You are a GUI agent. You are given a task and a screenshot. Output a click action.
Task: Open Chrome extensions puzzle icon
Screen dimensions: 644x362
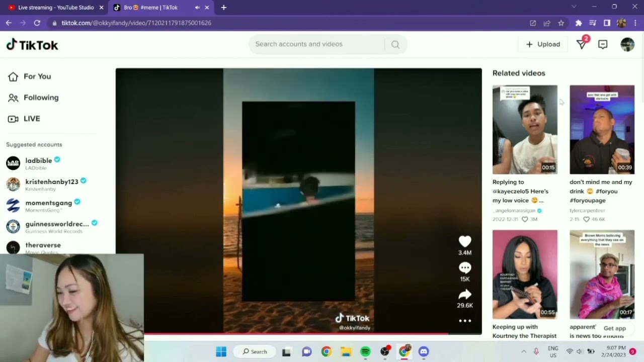(579, 23)
